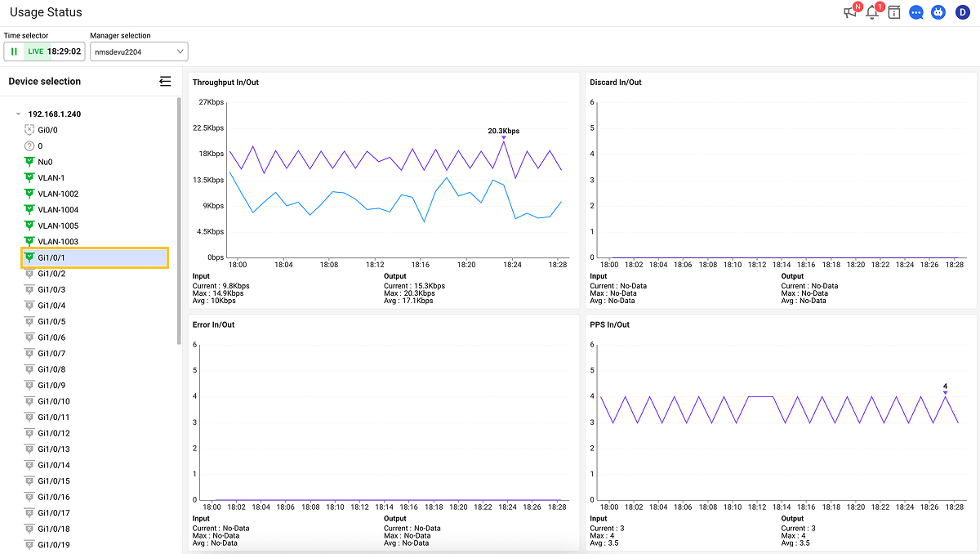The width and height of the screenshot is (980, 554).
Task: Open the D user profile avatar
Action: pyautogui.click(x=961, y=12)
